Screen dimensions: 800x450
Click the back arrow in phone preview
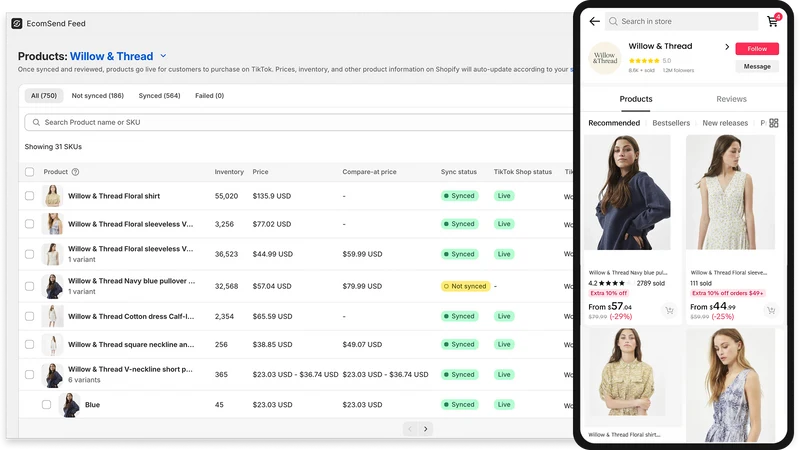coord(594,21)
